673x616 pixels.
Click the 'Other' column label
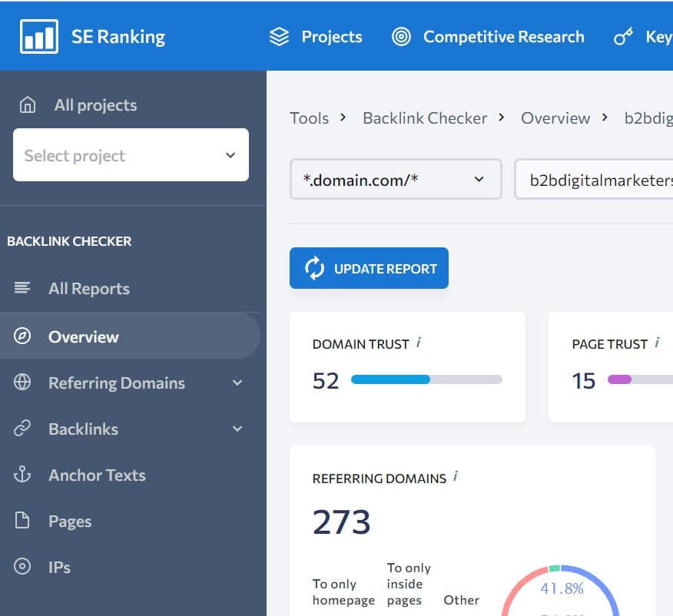coord(462,600)
